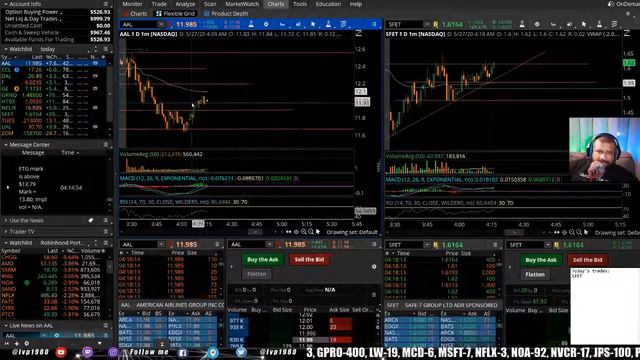640x360 pixels.
Task: Select the pointer tool on SFET chart toolbar
Action: [584, 24]
